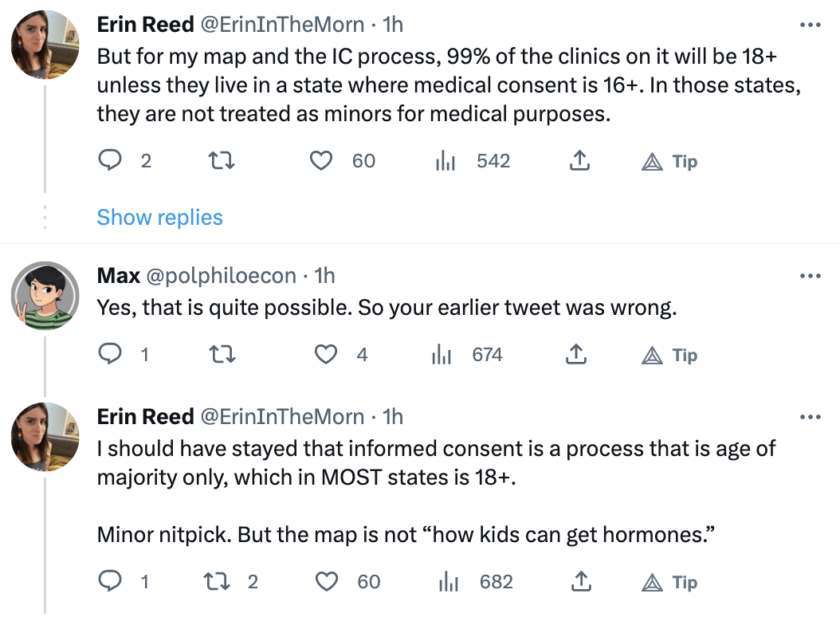
Task: Share Erin Reed's first tweet
Action: (x=579, y=161)
